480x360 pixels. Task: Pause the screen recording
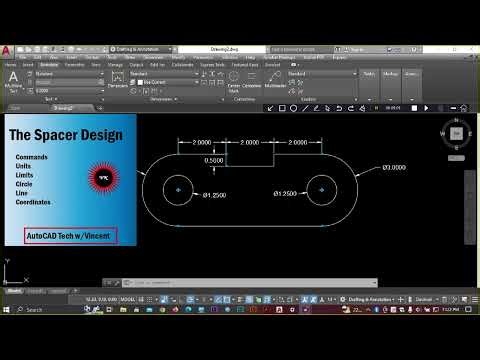[x=377, y=108]
